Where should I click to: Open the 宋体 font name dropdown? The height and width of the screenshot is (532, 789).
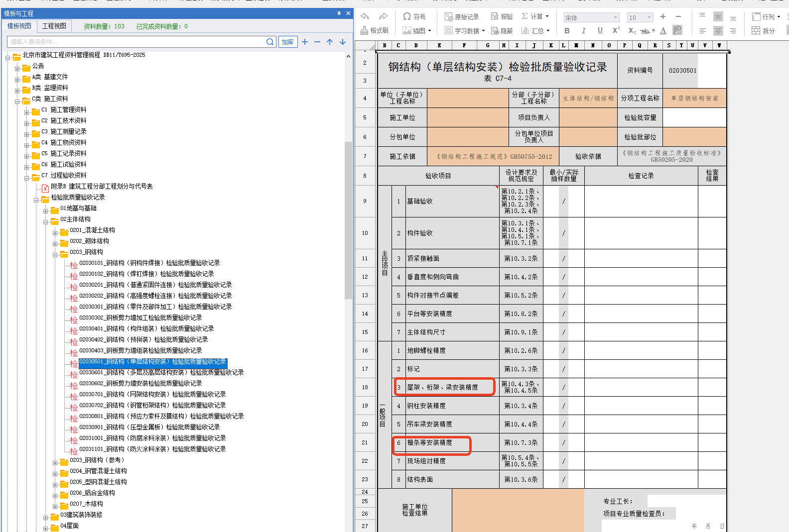616,17
